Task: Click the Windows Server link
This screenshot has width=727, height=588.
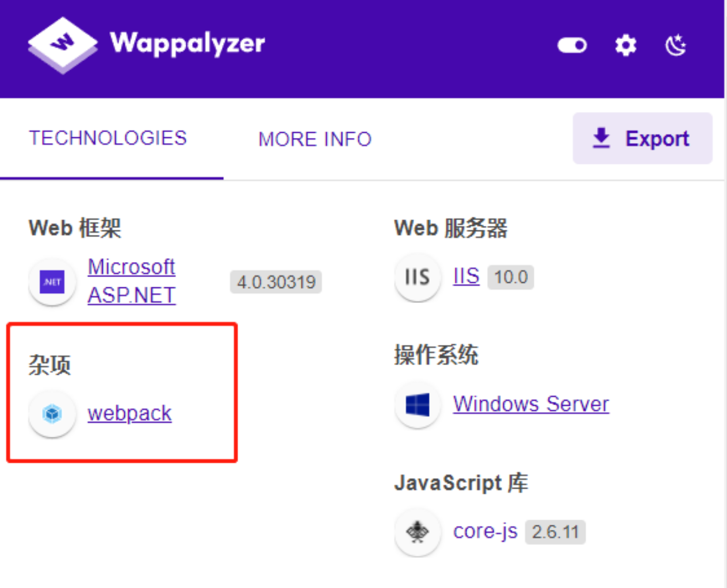Action: tap(530, 404)
